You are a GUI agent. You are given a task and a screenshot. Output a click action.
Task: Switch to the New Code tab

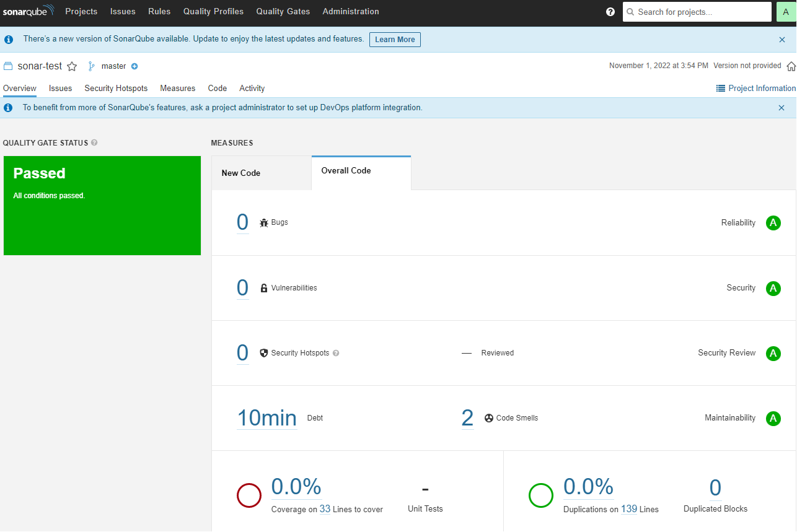click(x=262, y=173)
